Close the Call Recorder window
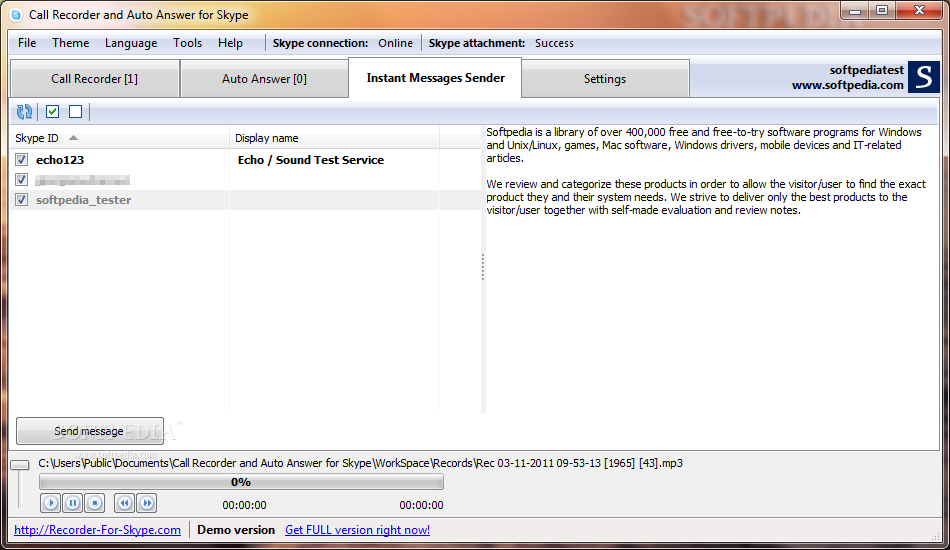This screenshot has height=550, width=950. click(x=919, y=10)
